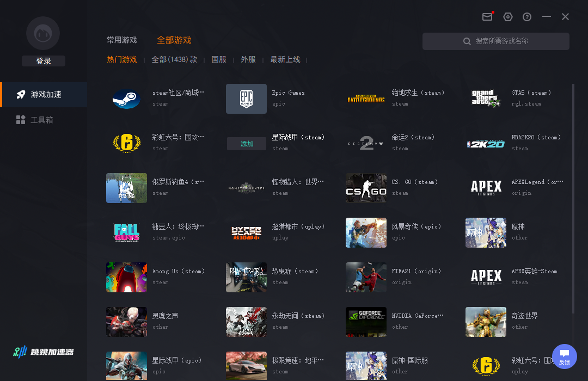588x381 pixels.
Task: Click the grid icon beside 工具箱
Action: pyautogui.click(x=21, y=120)
